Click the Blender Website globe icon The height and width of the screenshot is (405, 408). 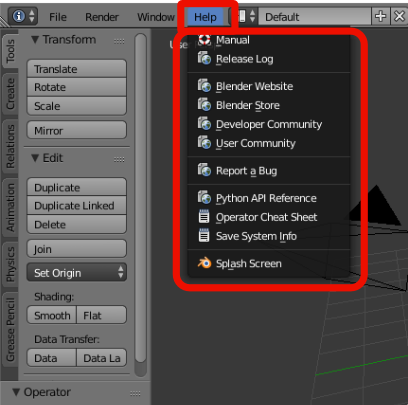click(204, 86)
